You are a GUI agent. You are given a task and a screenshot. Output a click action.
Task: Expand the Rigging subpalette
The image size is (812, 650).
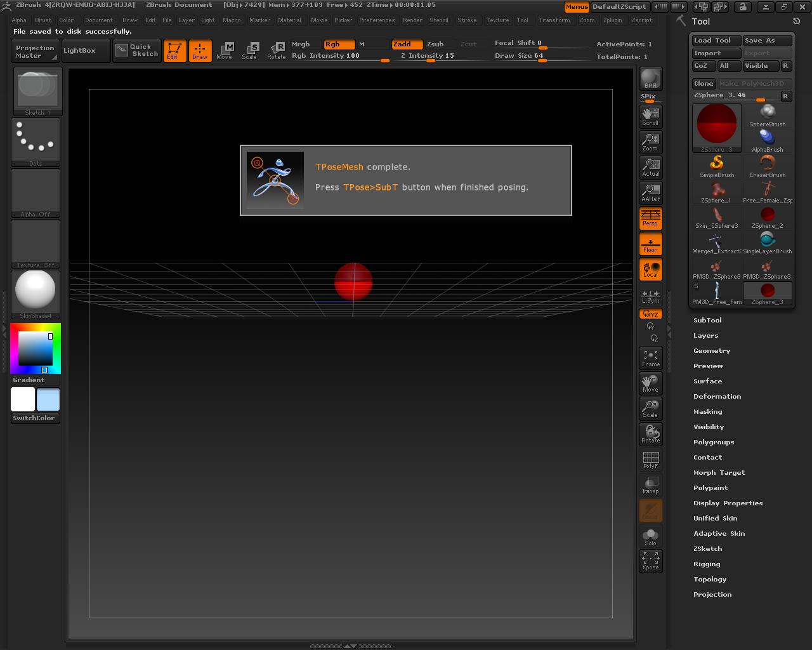(706, 564)
